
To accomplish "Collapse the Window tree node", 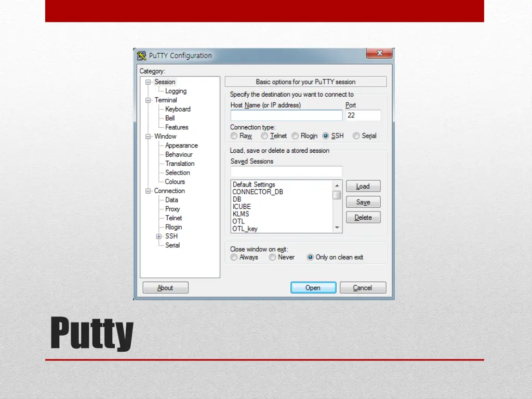I will (x=148, y=137).
